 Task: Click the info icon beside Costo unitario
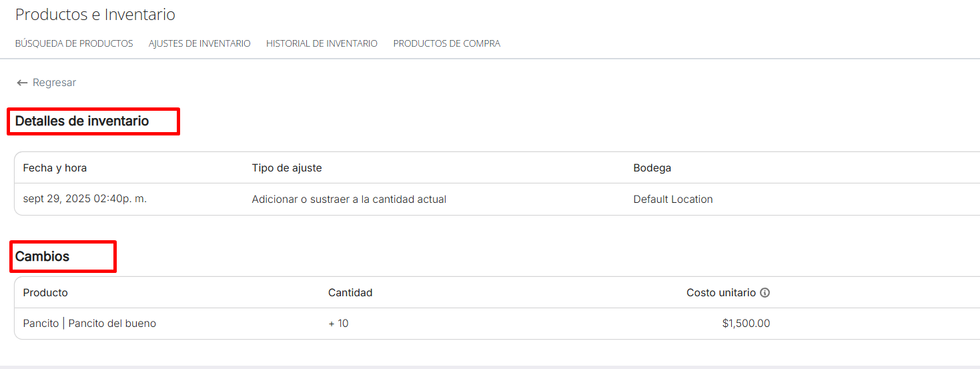[x=765, y=293]
